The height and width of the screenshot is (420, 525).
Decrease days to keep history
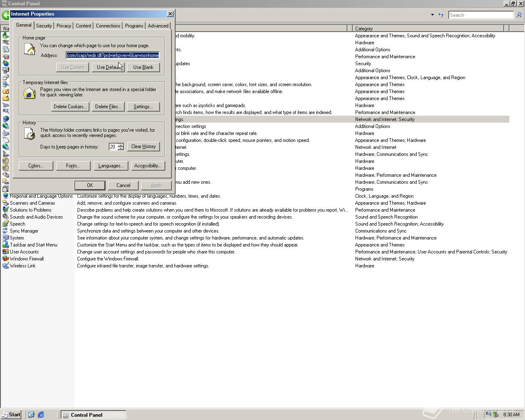coord(121,148)
